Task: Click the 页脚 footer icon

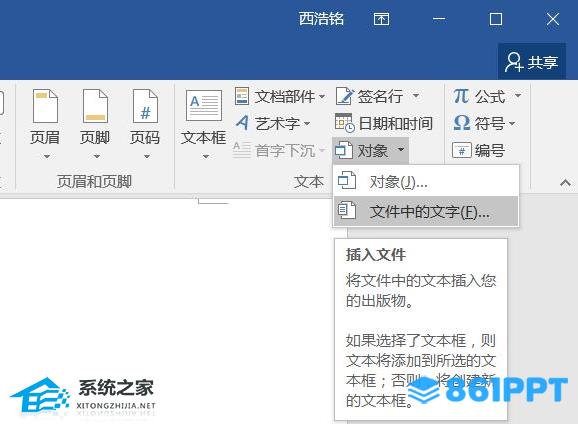Action: [x=95, y=106]
